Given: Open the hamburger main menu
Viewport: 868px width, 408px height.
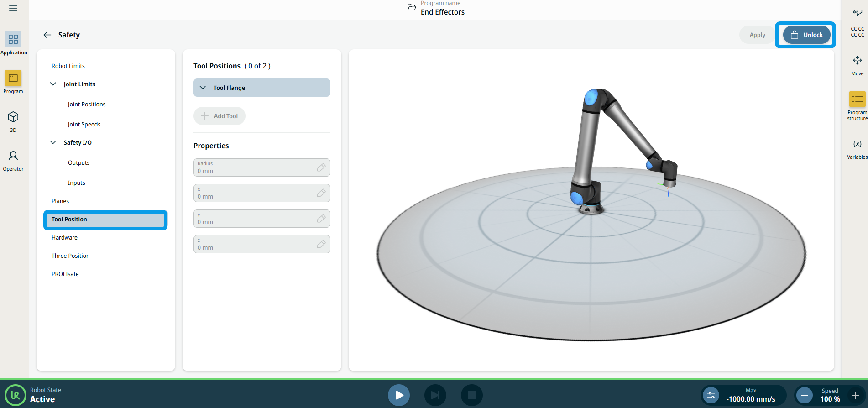Looking at the screenshot, I should click(x=13, y=8).
